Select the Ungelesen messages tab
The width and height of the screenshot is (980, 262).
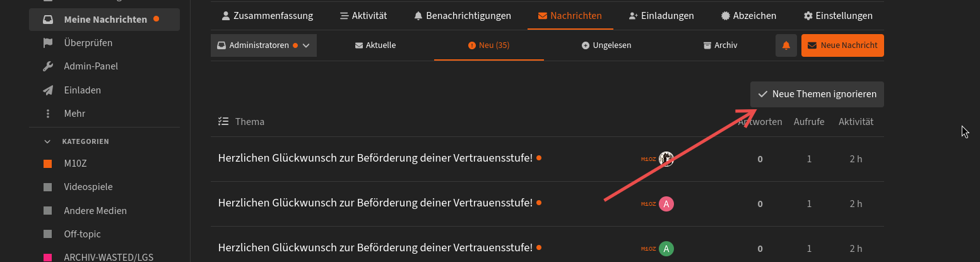tap(606, 45)
